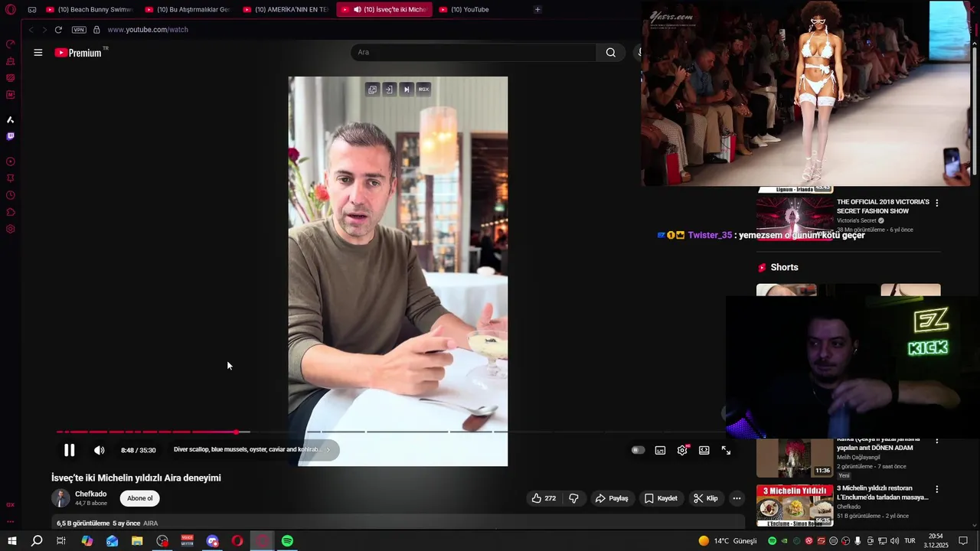Viewport: 980px width, 551px height.
Task: Focus the Ara search field
Action: pos(475,52)
